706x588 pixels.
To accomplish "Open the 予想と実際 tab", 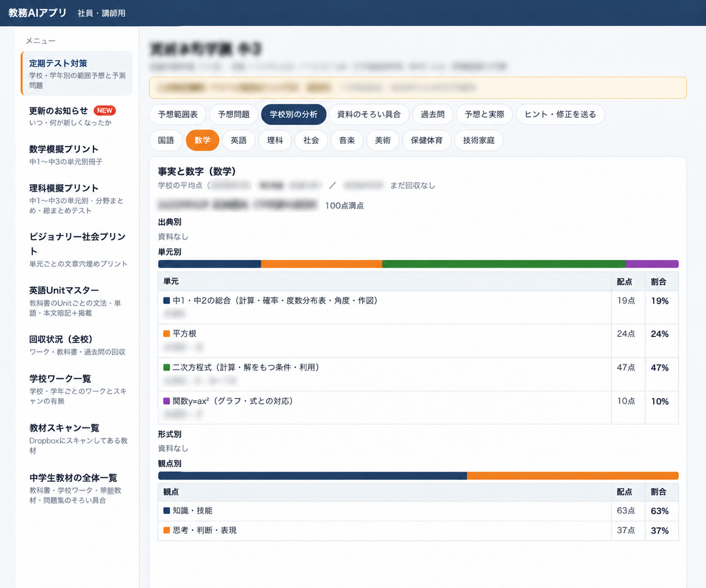I will [485, 114].
